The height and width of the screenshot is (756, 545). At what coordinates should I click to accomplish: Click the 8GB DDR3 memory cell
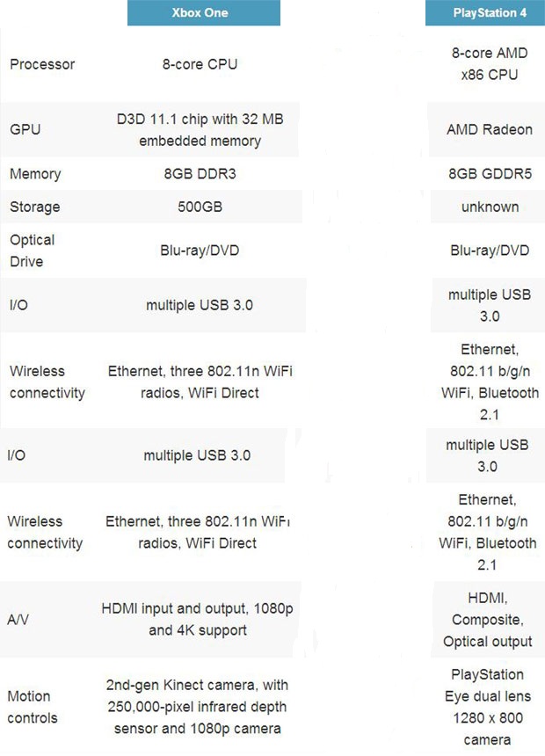pos(200,174)
